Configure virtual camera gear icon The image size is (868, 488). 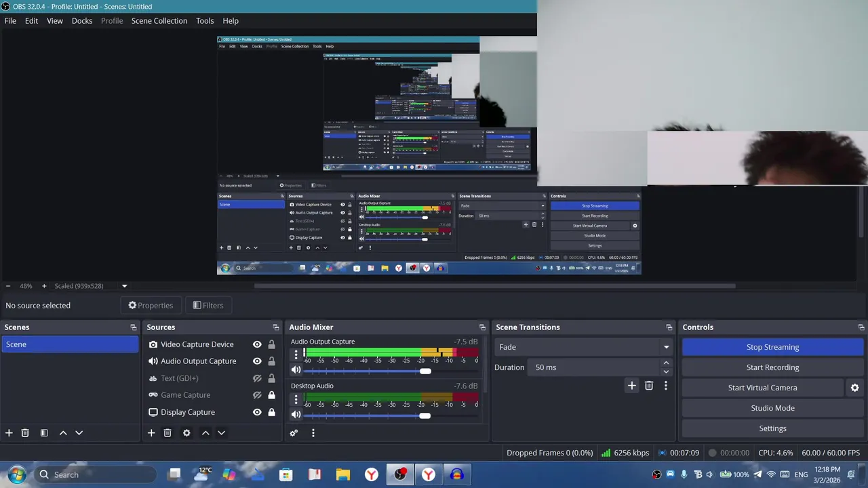tap(854, 388)
